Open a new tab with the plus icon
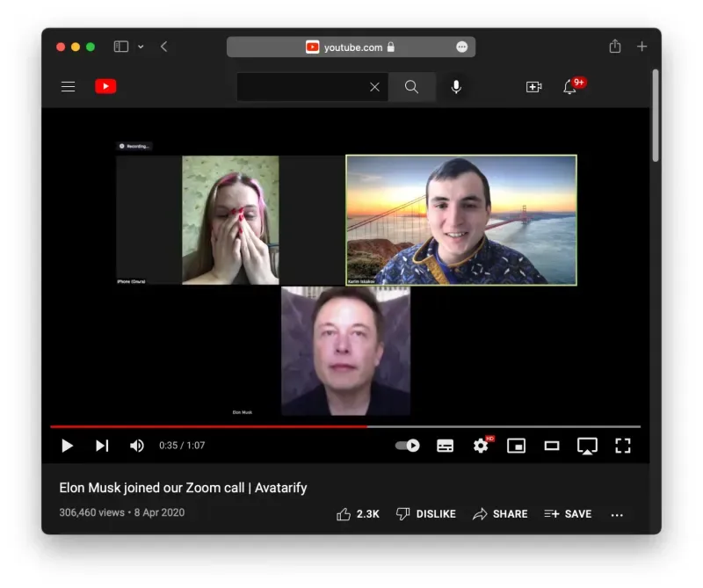 [642, 47]
